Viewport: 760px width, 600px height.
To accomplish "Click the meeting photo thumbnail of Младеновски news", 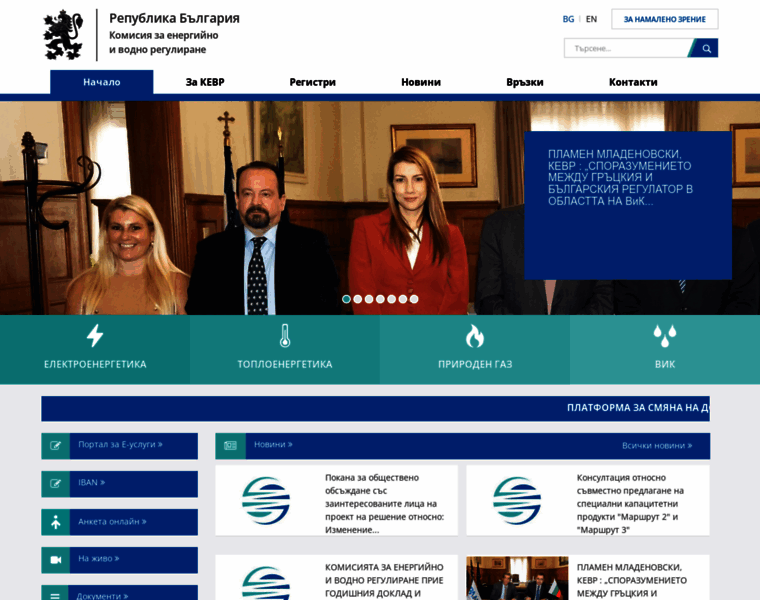I will [517, 578].
